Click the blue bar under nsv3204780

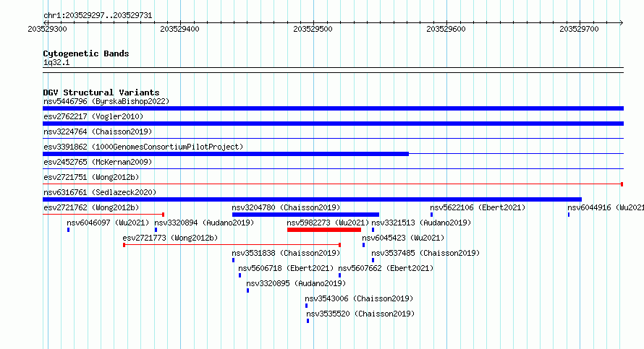point(305,215)
